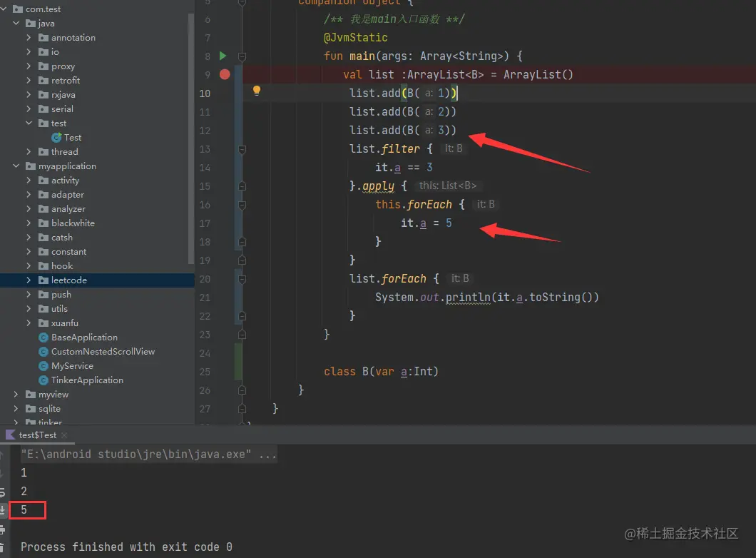The height and width of the screenshot is (558, 756).
Task: Select the xuanfu folder
Action: tap(58, 323)
